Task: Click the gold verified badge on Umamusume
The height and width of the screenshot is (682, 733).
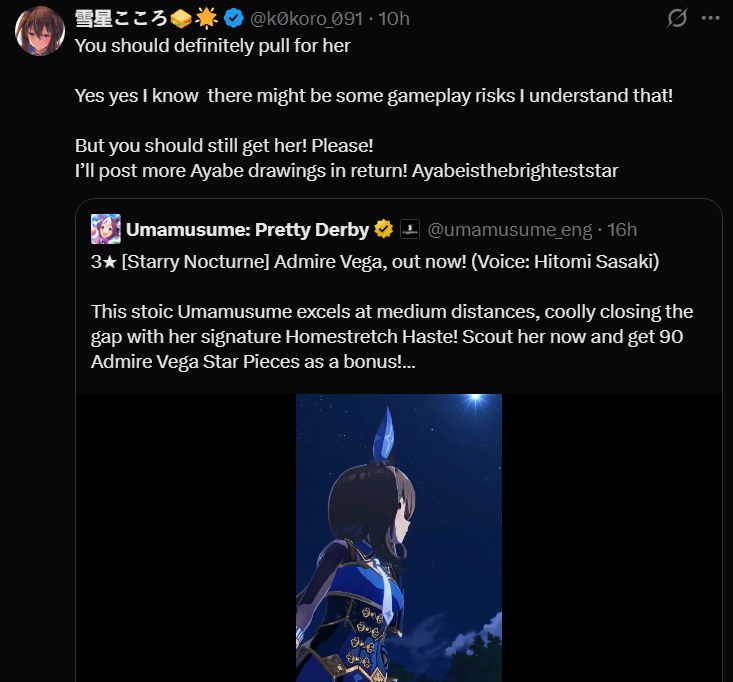Action: pos(383,230)
